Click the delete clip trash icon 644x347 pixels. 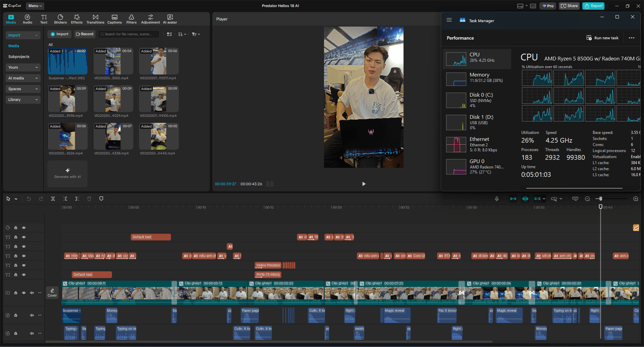89,199
